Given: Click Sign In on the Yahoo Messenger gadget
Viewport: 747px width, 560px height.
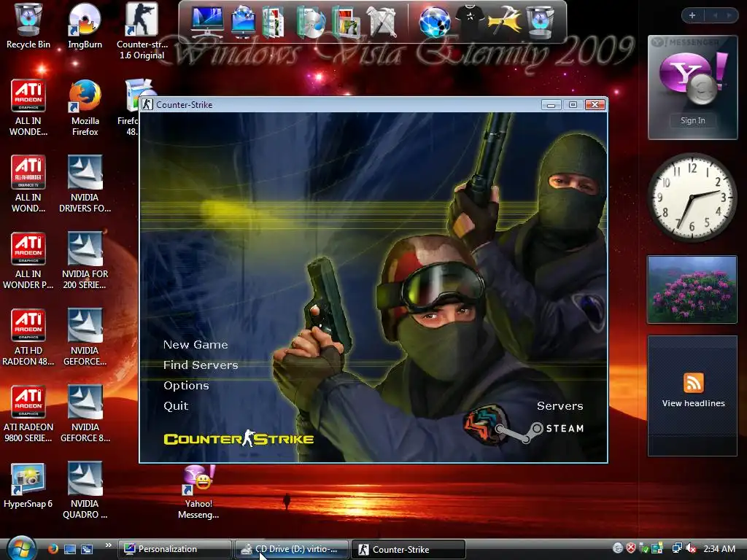Looking at the screenshot, I should point(693,120).
